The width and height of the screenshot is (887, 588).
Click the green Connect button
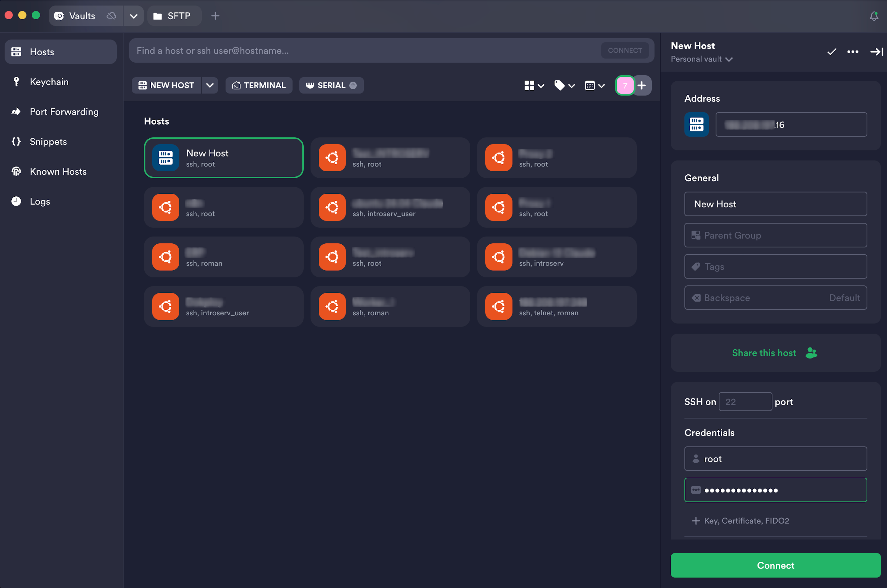coord(775,565)
